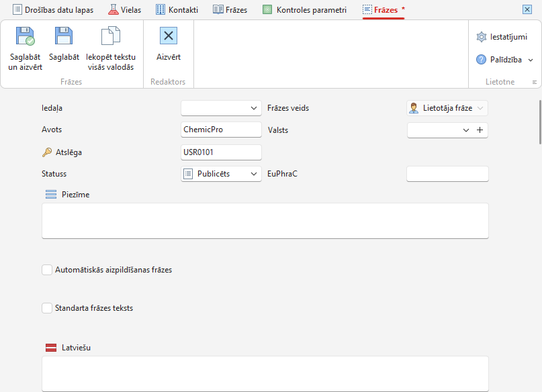Viewport: 542px width, 392px height.
Task: Open Iestatījumi gear settings
Action: (x=481, y=37)
